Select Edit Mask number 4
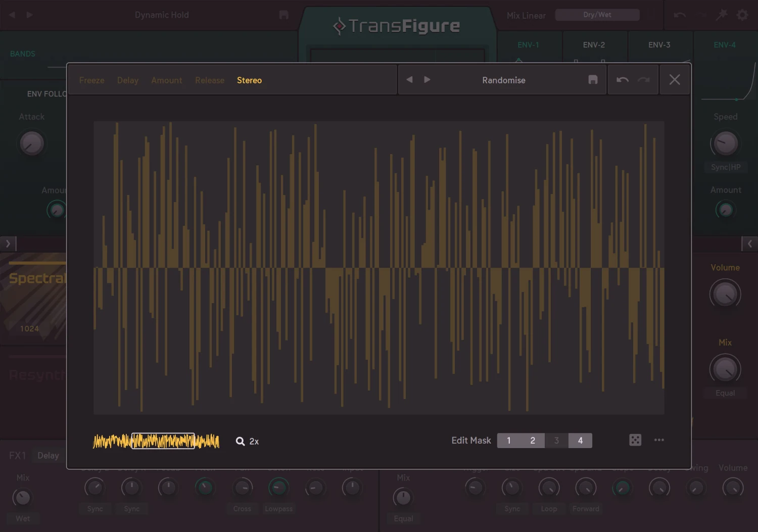The width and height of the screenshot is (758, 532). click(580, 440)
